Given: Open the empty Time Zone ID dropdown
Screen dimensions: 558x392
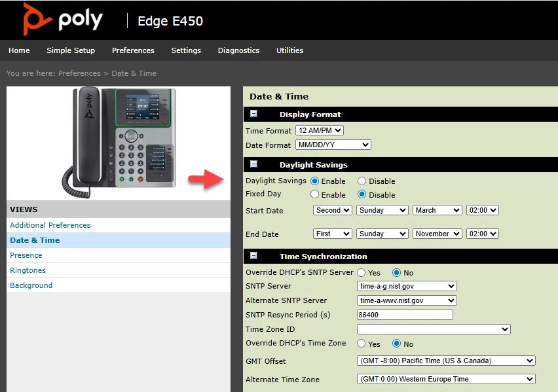Looking at the screenshot, I should (434, 329).
